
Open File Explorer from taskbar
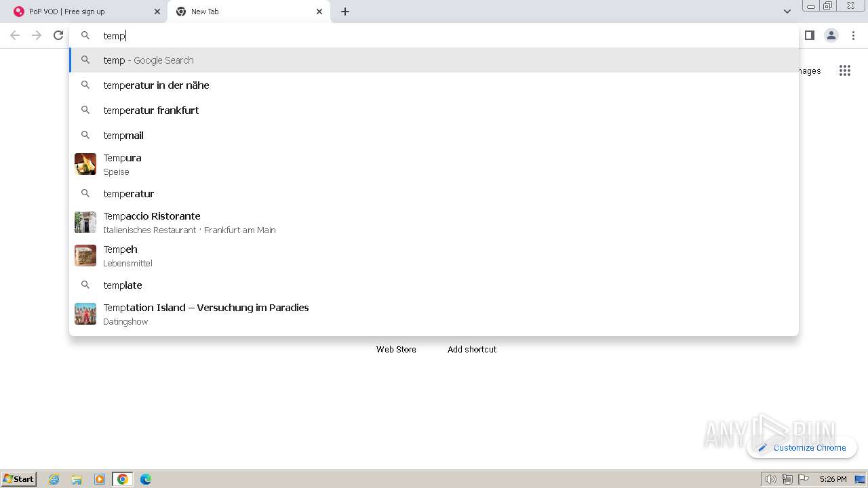click(x=77, y=479)
